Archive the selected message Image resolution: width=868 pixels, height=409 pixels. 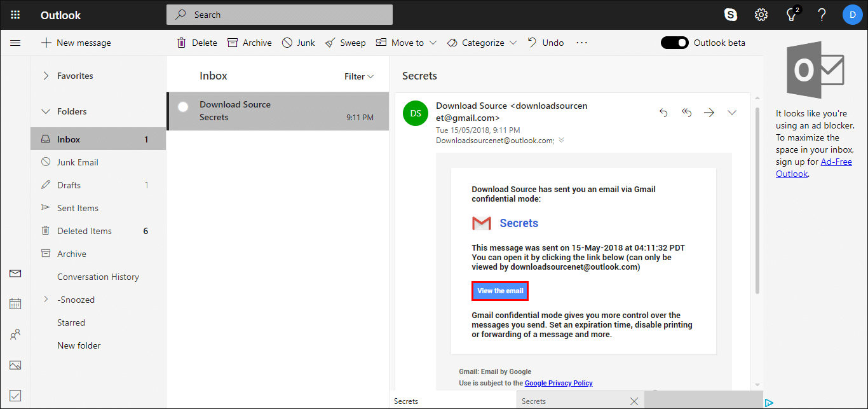pyautogui.click(x=250, y=43)
